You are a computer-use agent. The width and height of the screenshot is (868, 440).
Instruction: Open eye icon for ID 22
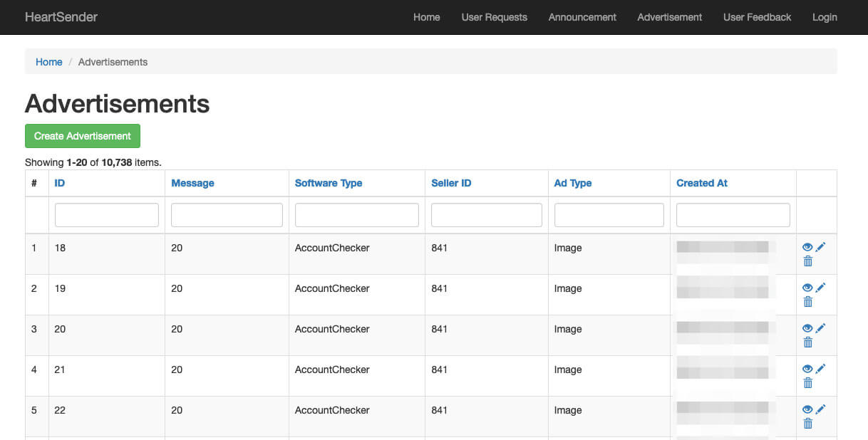[x=807, y=409]
